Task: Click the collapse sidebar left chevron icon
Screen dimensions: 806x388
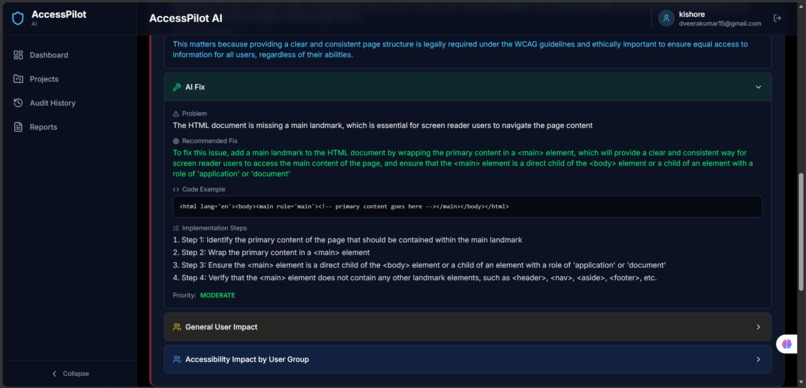Action: [54, 374]
